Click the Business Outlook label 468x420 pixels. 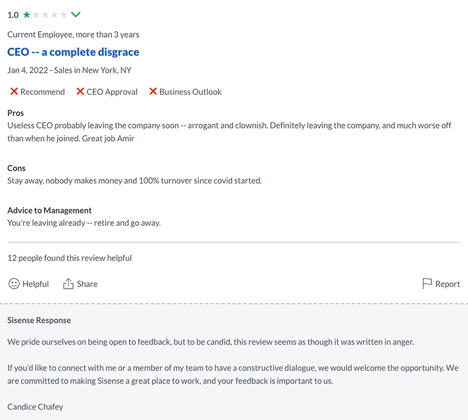190,92
